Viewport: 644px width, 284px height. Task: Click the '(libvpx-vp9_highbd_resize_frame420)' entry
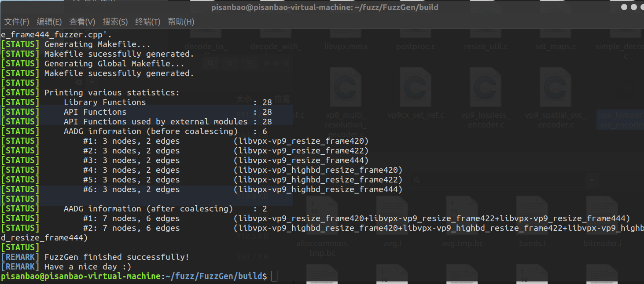click(x=318, y=170)
